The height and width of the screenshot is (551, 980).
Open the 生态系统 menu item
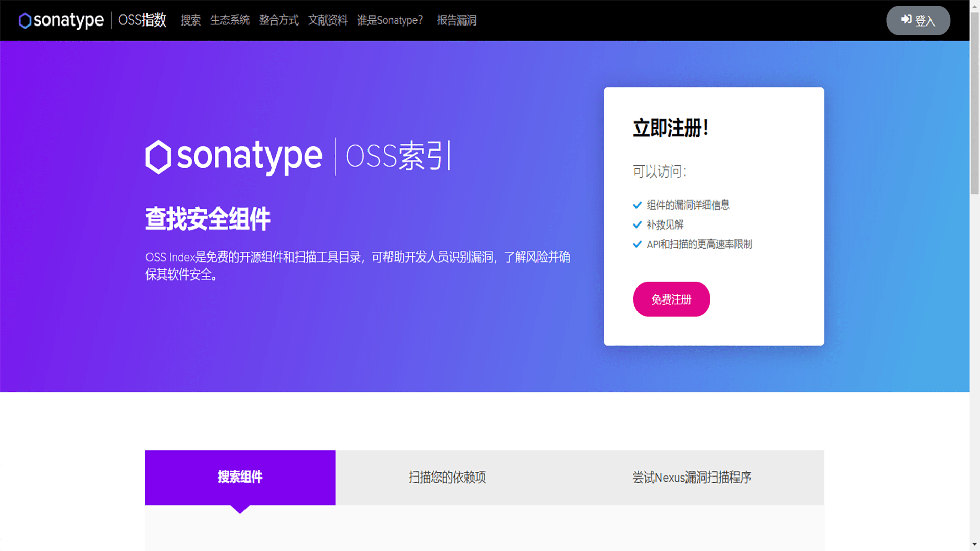tap(230, 20)
